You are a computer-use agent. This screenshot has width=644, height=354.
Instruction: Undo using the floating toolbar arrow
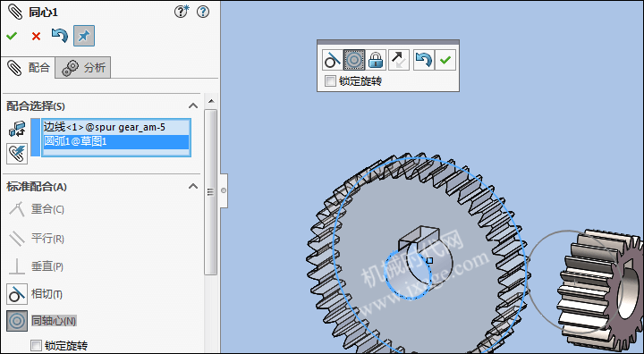tap(423, 60)
